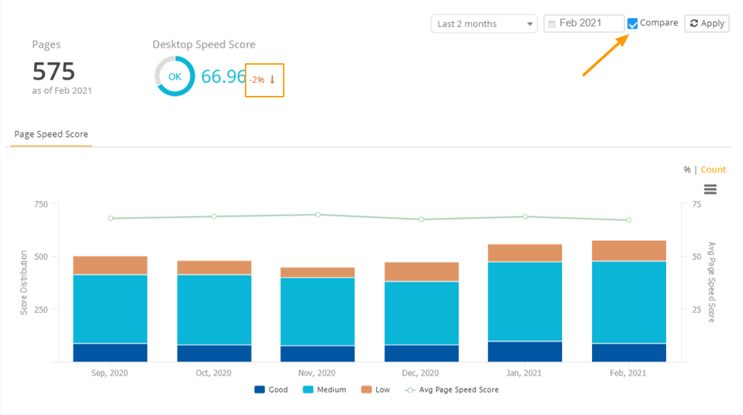Click the Dec, 2020 Low bar segment
This screenshot has height=415, width=743.
coord(421,271)
